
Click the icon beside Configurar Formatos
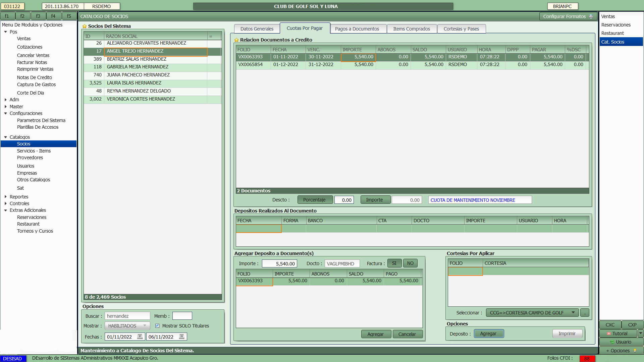[x=591, y=16]
